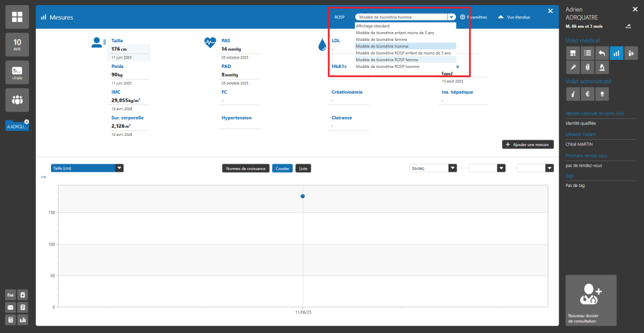Open the carte vitale reader icon
644x333 pixels.
coord(17,72)
